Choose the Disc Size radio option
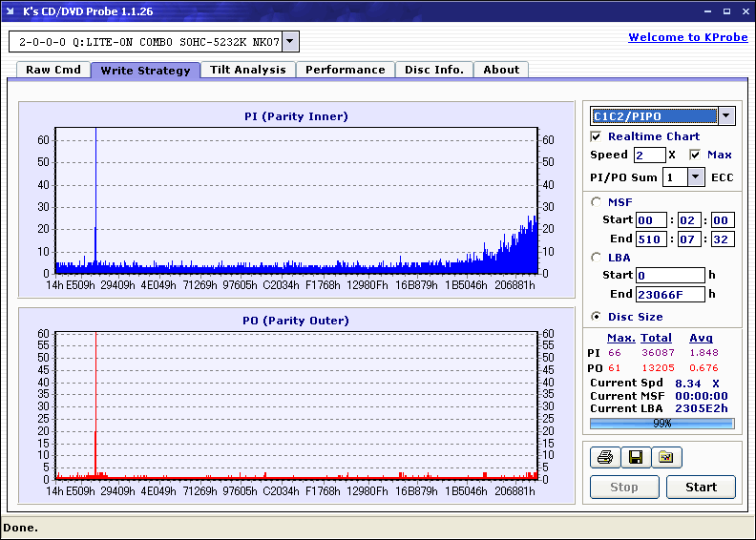Image resolution: width=756 pixels, height=540 pixels. coord(597,317)
